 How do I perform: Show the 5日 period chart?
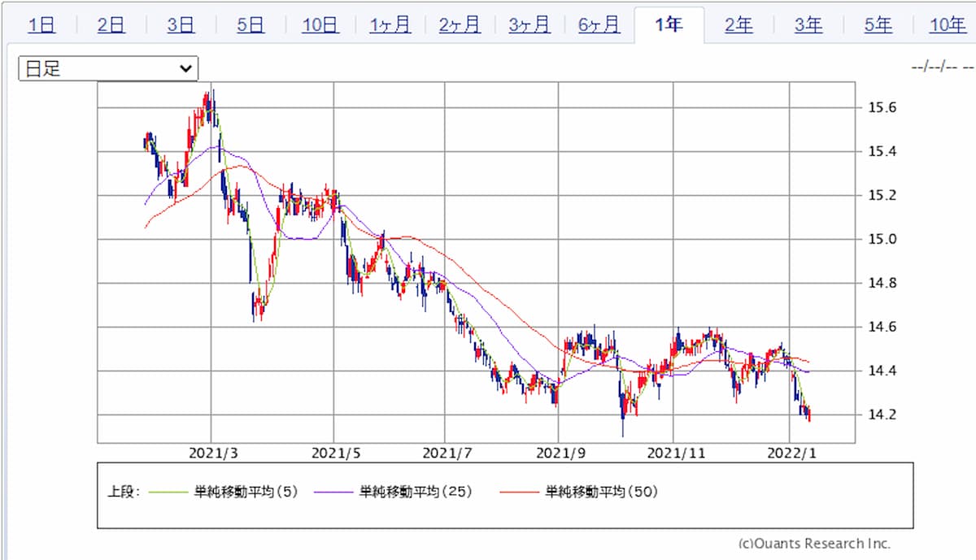pyautogui.click(x=251, y=25)
